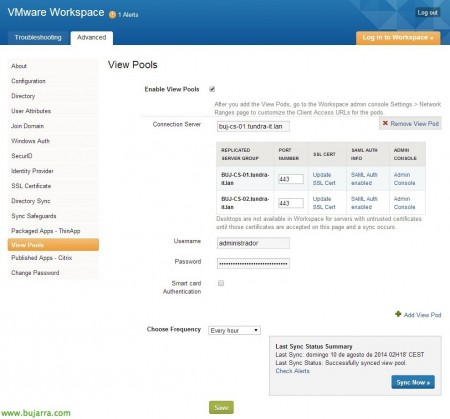Select View Pools in the sidebar
Screen dimensions: 450x419
(x=53, y=245)
